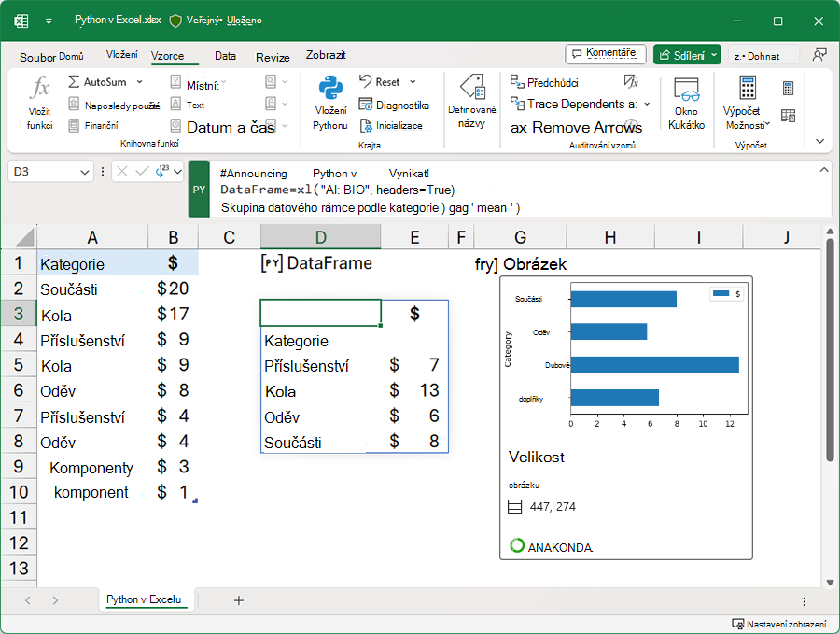Click the Excel app icon in the title bar
840x634 pixels.
pyautogui.click(x=21, y=21)
